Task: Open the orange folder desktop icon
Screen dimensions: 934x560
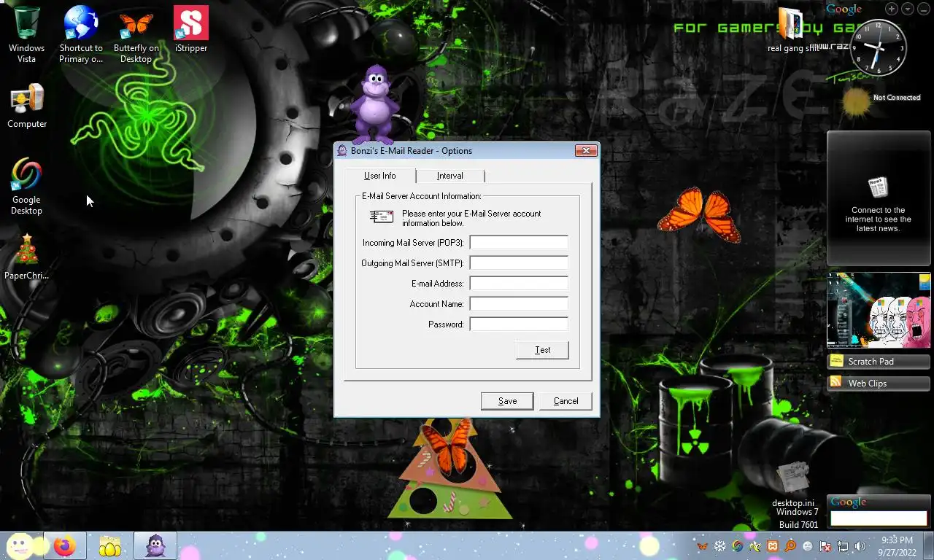Action: (x=792, y=25)
